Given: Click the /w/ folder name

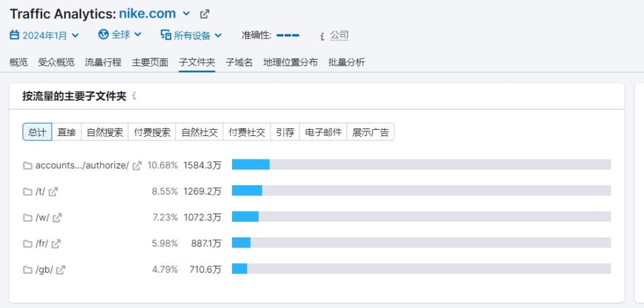Looking at the screenshot, I should click(42, 217).
